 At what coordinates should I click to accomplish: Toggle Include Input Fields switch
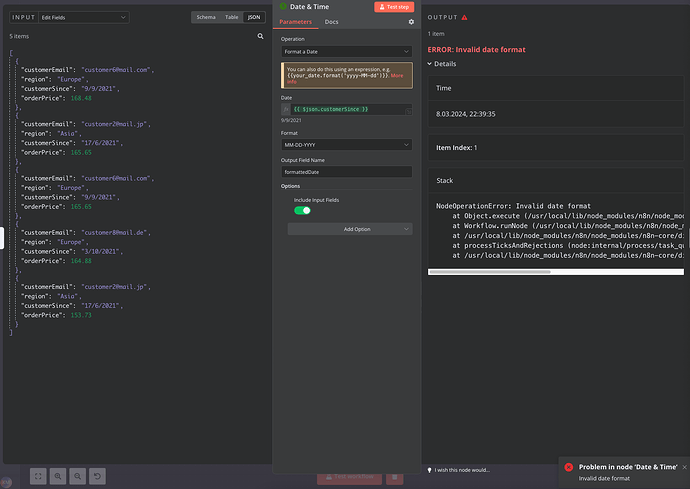point(302,210)
